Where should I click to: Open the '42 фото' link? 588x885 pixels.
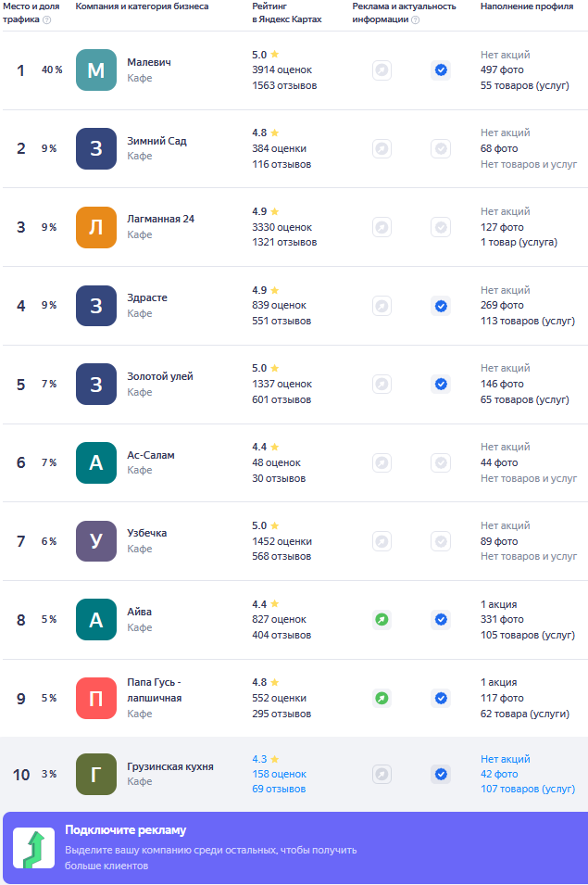(x=499, y=774)
